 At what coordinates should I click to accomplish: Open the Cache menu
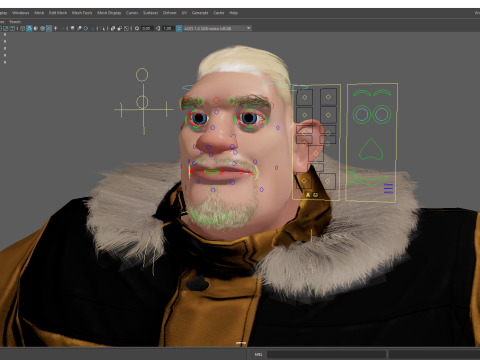[219, 13]
